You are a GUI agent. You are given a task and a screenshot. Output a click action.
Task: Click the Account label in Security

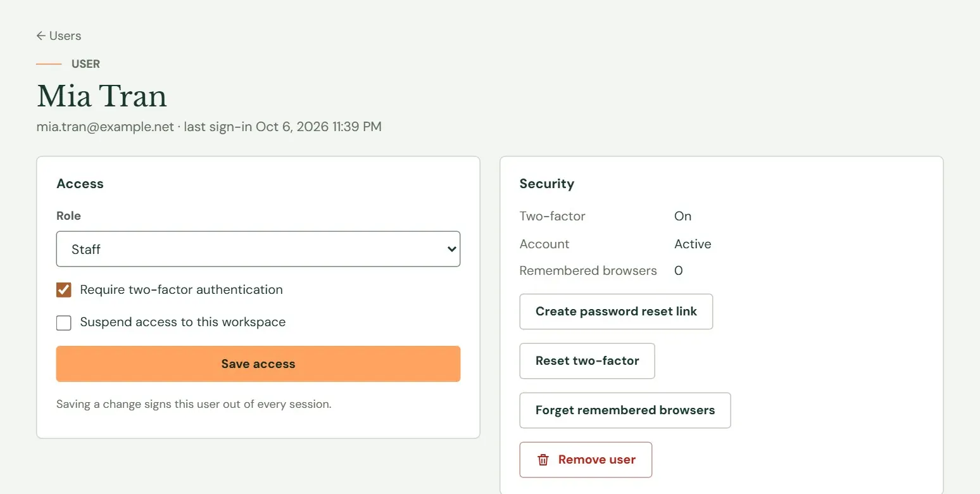click(544, 244)
